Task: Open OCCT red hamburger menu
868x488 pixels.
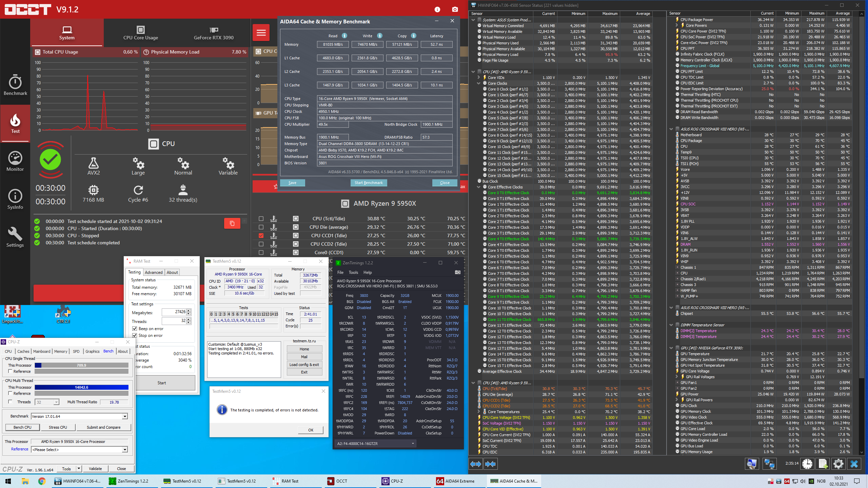Action: (261, 33)
